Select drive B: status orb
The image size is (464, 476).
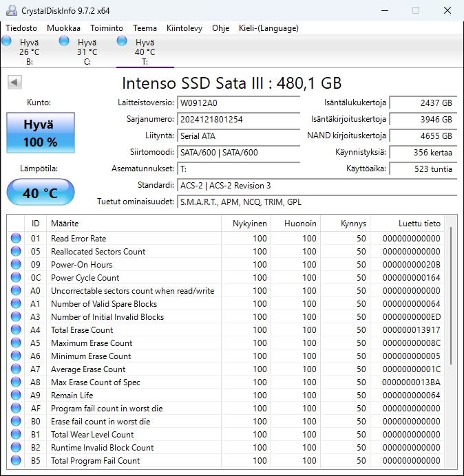click(7, 41)
